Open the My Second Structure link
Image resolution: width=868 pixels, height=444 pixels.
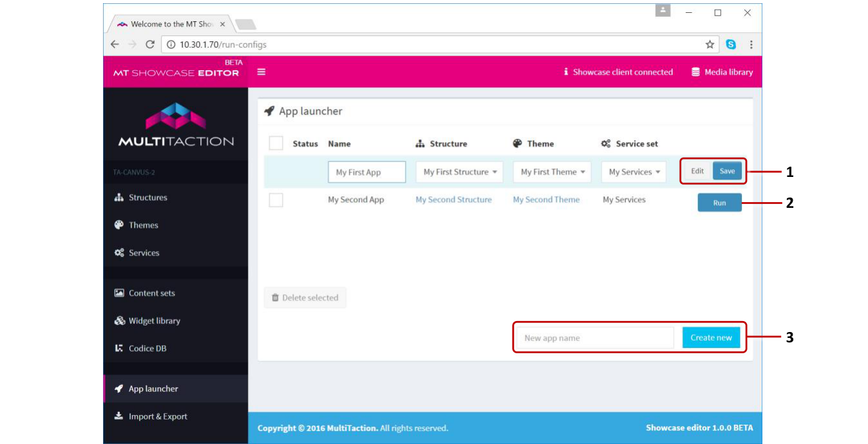coord(453,200)
